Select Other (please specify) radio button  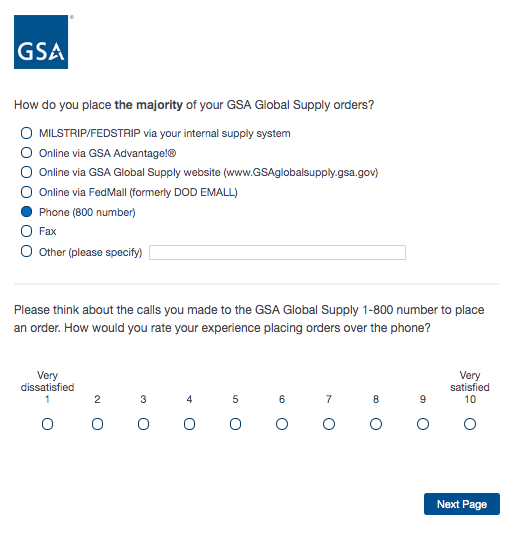click(26, 252)
